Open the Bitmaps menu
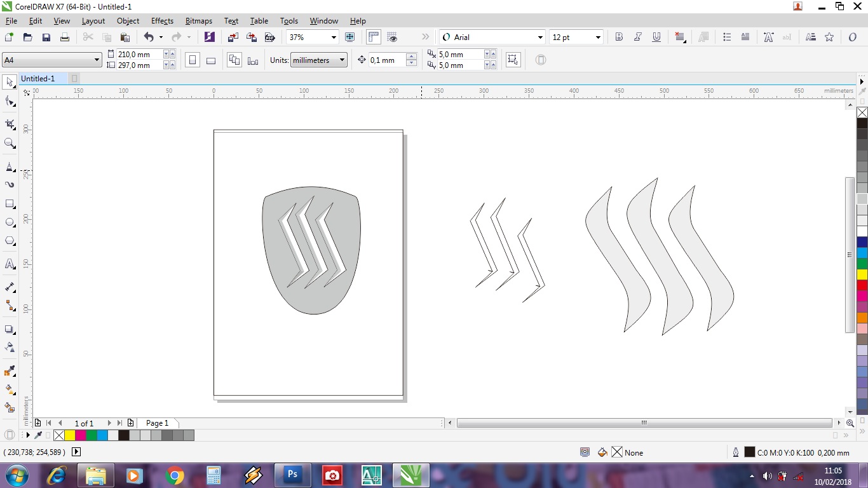868x488 pixels. pyautogui.click(x=199, y=21)
